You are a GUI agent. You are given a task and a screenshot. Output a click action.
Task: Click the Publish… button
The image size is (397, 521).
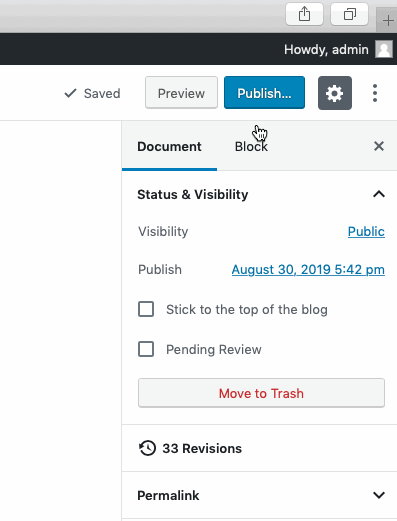coord(264,93)
